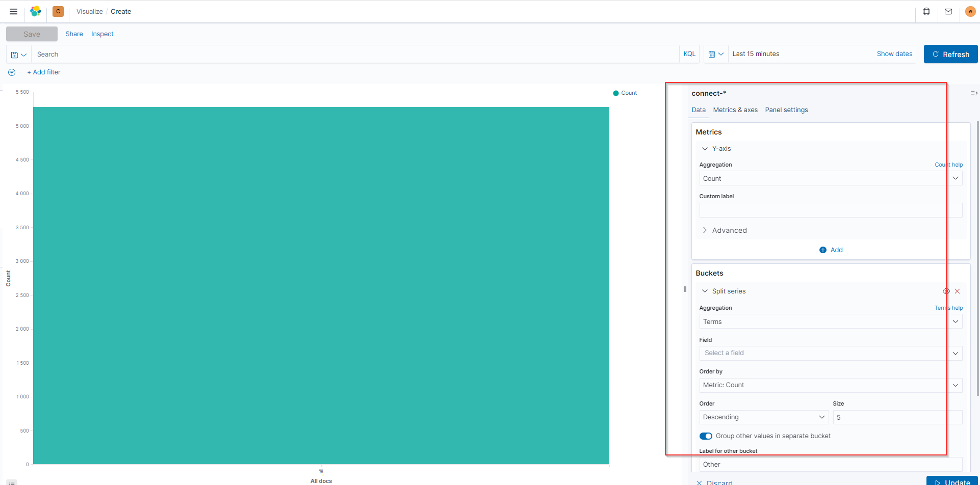The height and width of the screenshot is (485, 980).
Task: Open the user avatar menu
Action: coord(970,11)
